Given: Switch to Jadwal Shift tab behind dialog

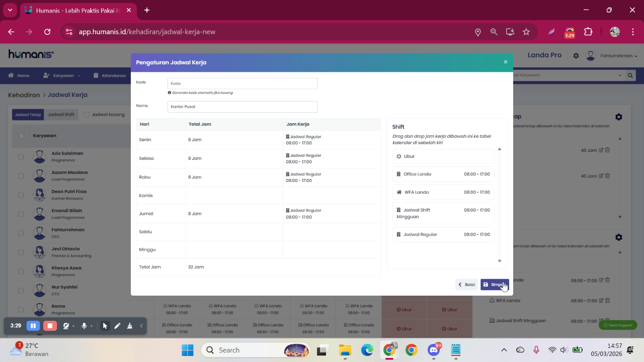Looking at the screenshot, I should pyautogui.click(x=61, y=115).
